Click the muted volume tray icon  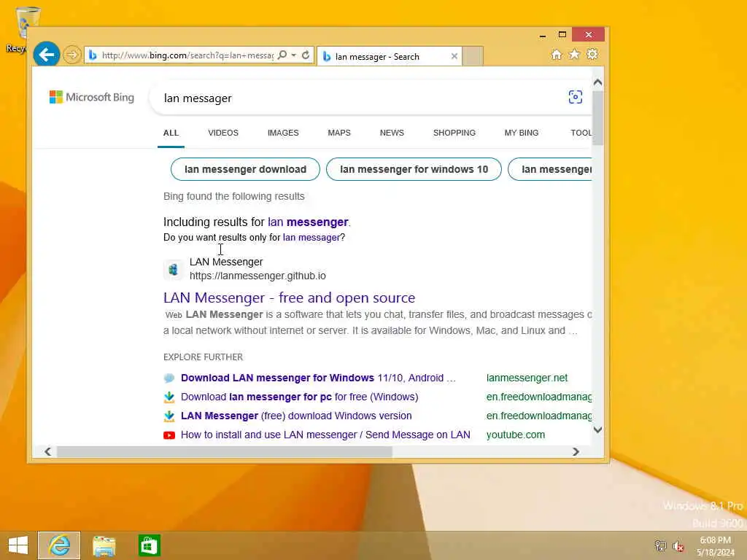point(678,545)
